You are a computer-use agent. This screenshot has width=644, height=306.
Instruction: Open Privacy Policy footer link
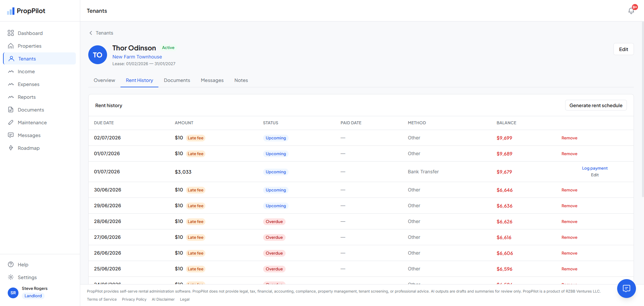tap(134, 299)
